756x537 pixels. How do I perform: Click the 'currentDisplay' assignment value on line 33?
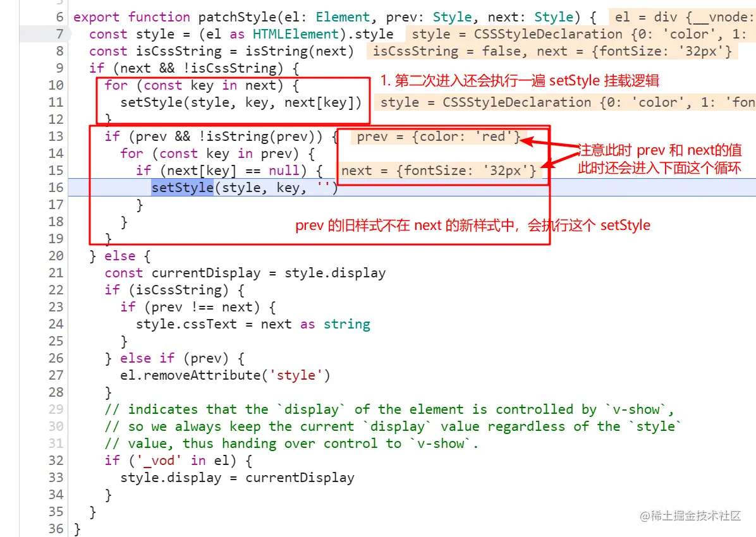point(300,477)
